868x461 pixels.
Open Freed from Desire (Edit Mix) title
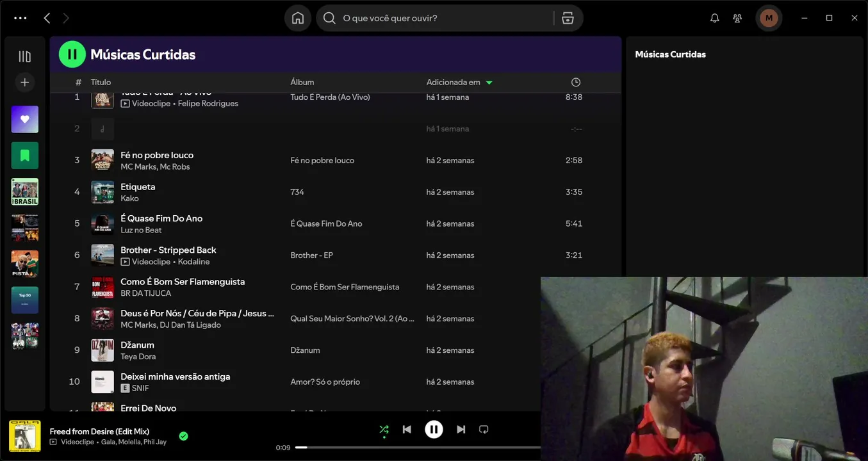point(99,432)
